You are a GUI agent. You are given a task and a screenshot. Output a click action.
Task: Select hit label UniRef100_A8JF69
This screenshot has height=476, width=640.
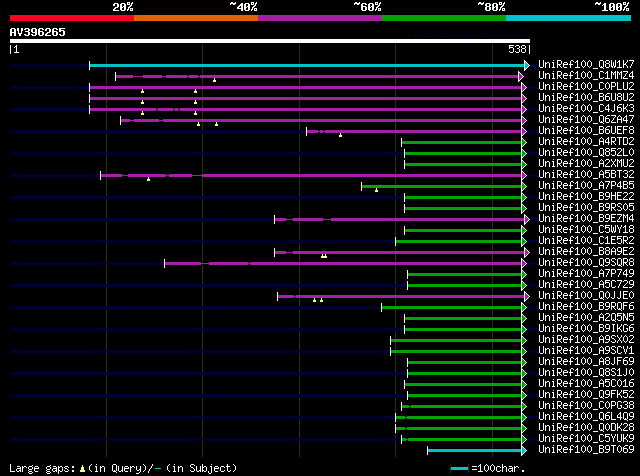coord(586,362)
